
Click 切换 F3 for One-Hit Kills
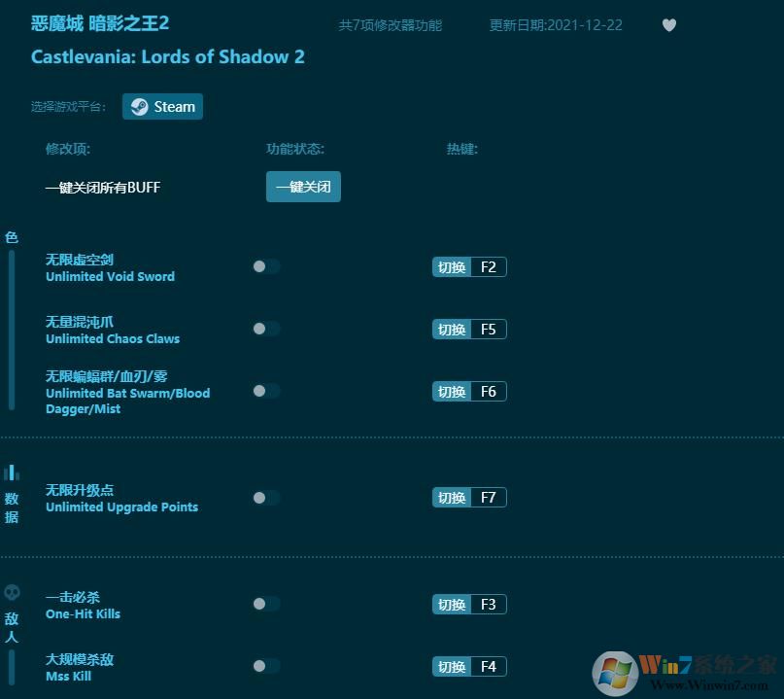(469, 604)
